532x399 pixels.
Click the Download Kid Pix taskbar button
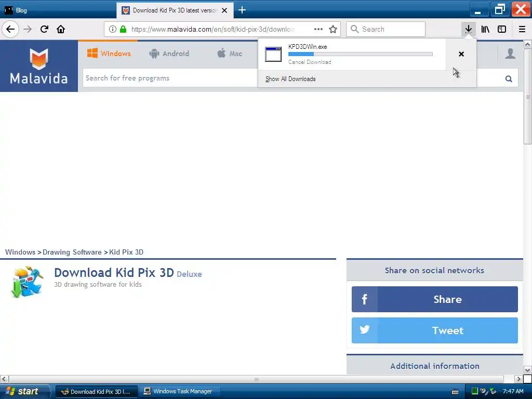click(x=96, y=391)
